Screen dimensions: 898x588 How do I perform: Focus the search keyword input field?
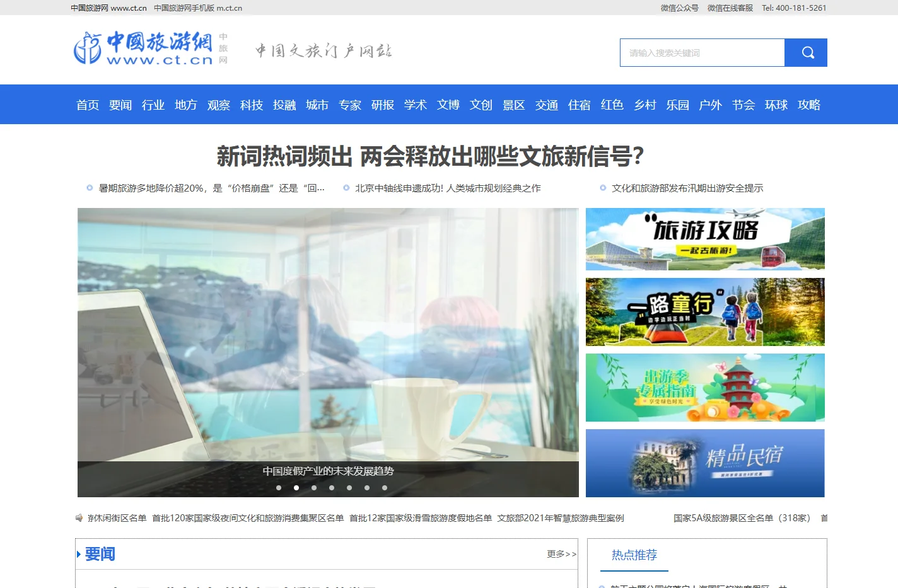click(703, 53)
